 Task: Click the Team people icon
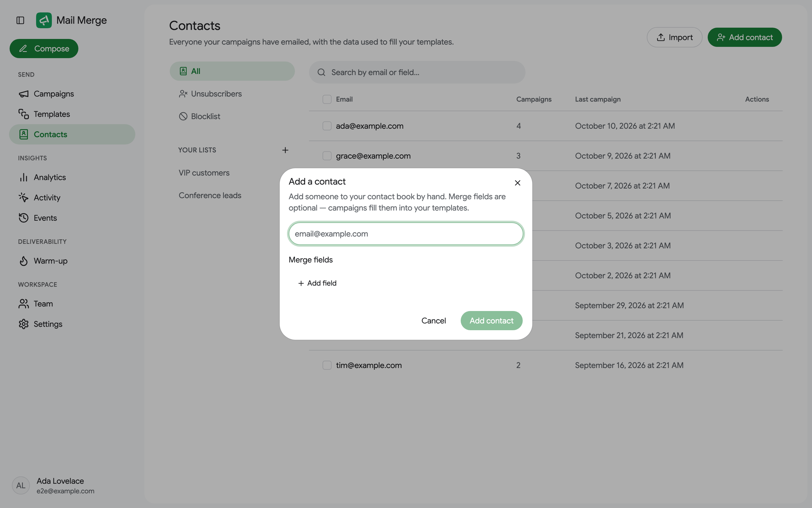23,304
